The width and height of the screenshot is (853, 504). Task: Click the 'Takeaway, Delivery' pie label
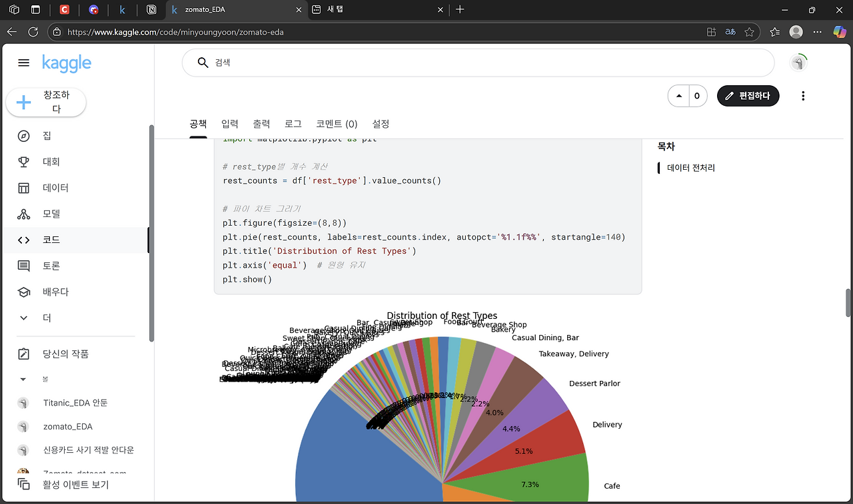pos(574,354)
